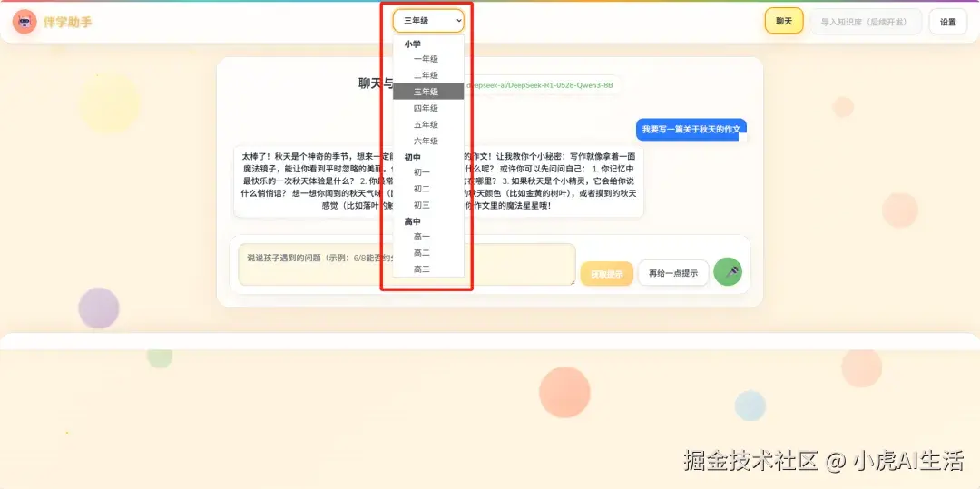Open the 三年级 grade dropdown
Viewport: 980px width, 489px height.
428,21
